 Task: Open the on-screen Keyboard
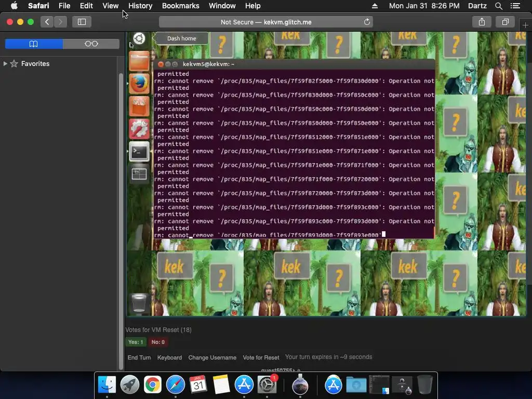(170, 357)
